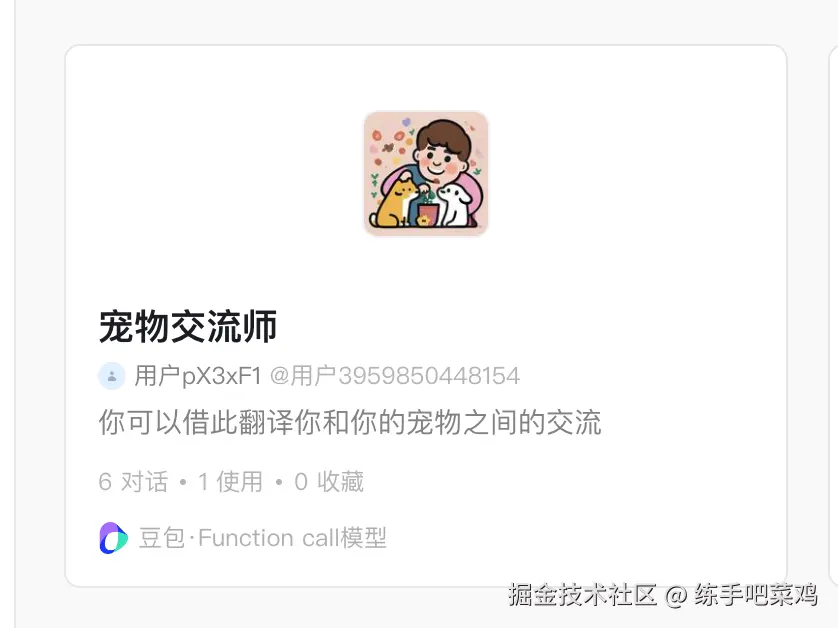838x628 pixels.
Task: Click the potted plant in the avatar
Action: pyautogui.click(x=426, y=210)
